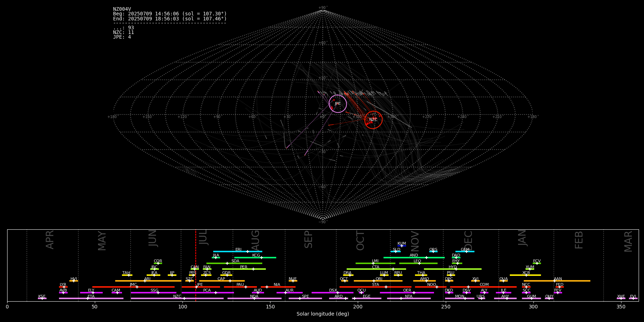Click the 200 tick on the solar longitude axis
Screen dimensions: 644x322
click(x=358, y=307)
